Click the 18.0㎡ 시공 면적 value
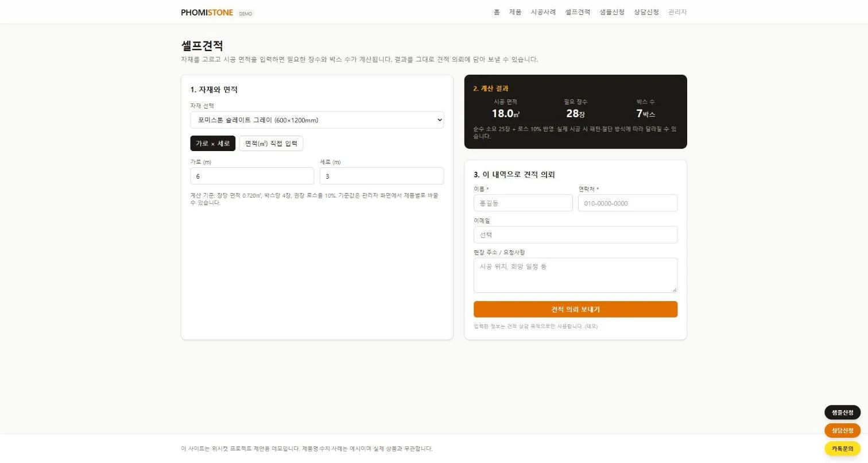 pos(505,114)
